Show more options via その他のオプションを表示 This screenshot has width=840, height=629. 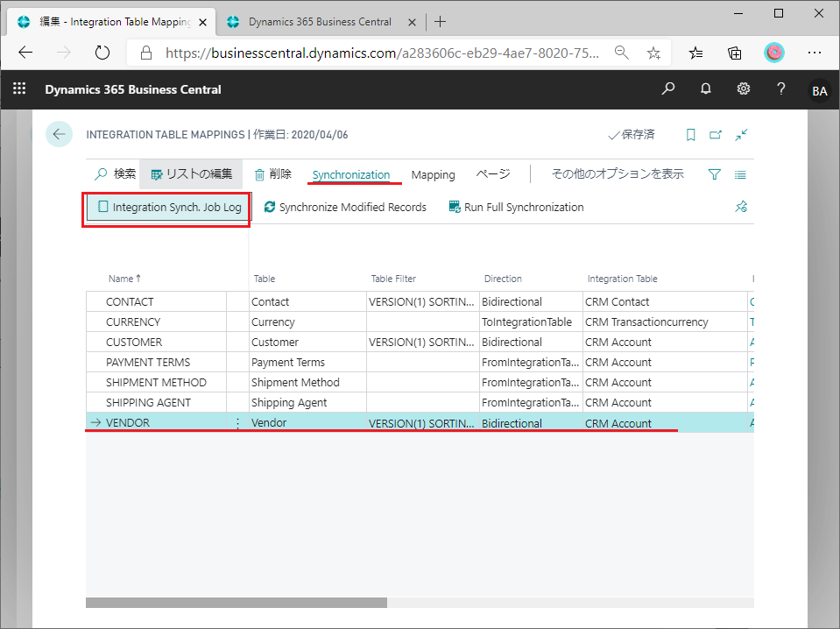click(x=618, y=174)
